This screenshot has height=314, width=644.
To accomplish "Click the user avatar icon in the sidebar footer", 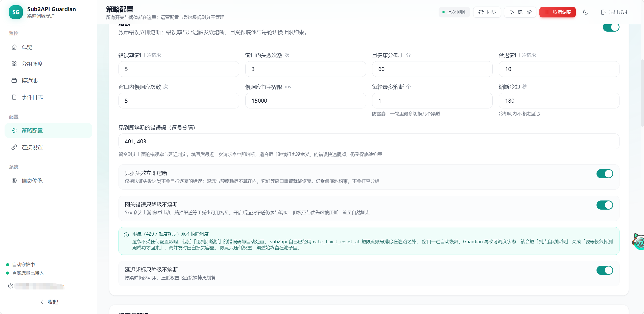I will coord(11,286).
